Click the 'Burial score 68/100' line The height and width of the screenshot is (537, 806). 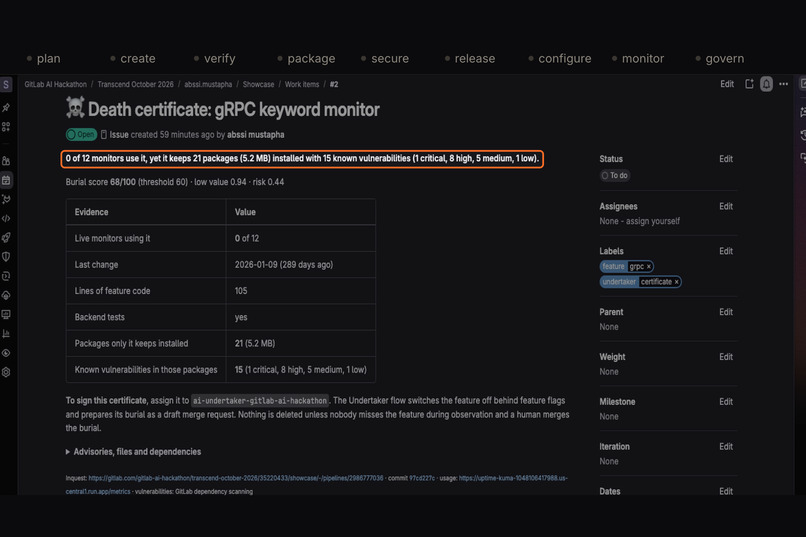click(x=175, y=182)
